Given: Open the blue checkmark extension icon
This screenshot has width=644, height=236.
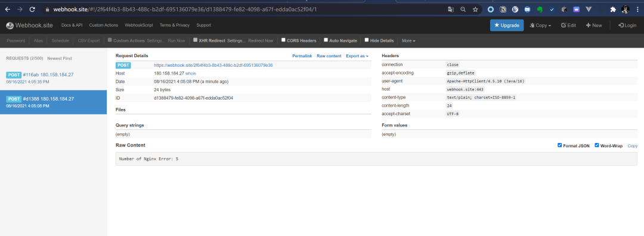Looking at the screenshot, I should pos(552,9).
